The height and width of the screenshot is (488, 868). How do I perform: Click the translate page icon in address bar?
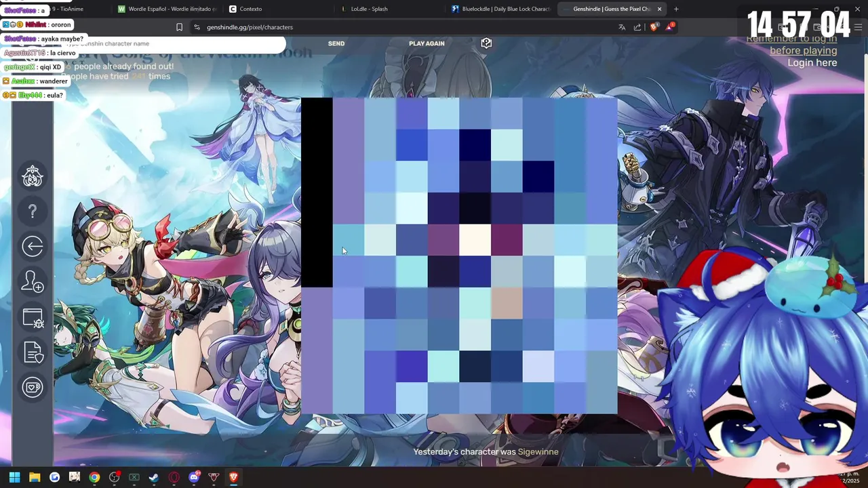(622, 27)
